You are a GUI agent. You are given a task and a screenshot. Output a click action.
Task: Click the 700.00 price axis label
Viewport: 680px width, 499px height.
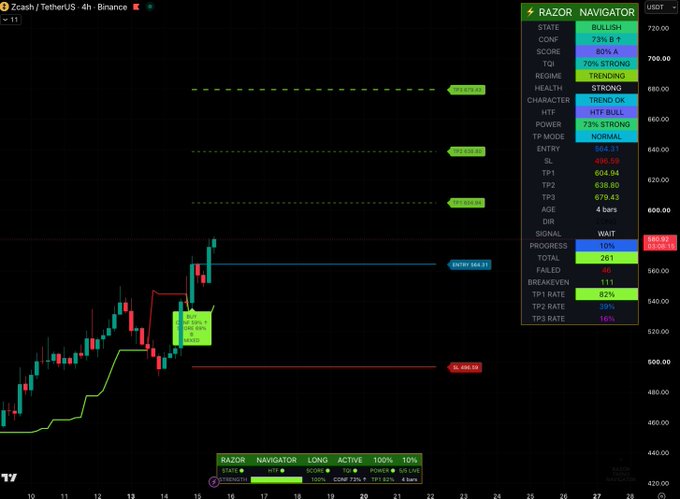click(658, 58)
